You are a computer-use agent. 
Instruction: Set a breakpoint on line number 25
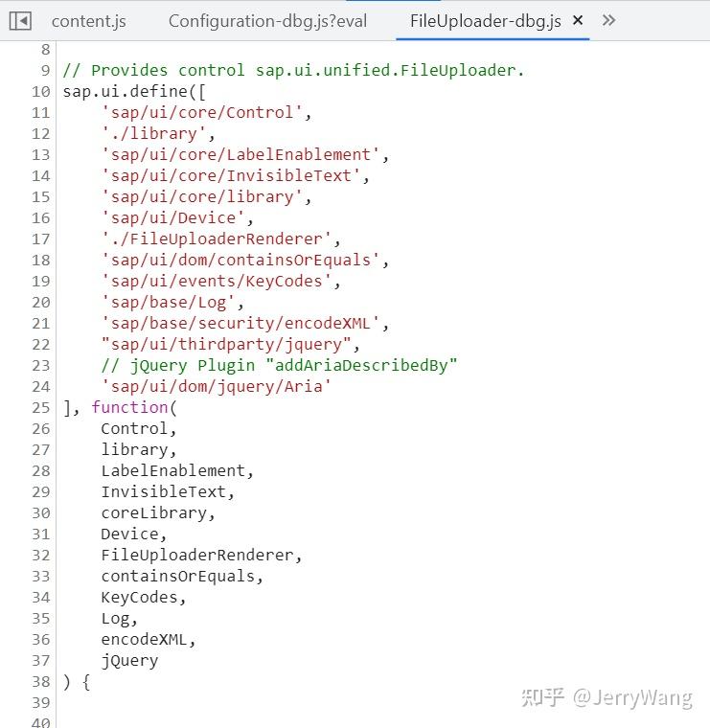click(41, 408)
